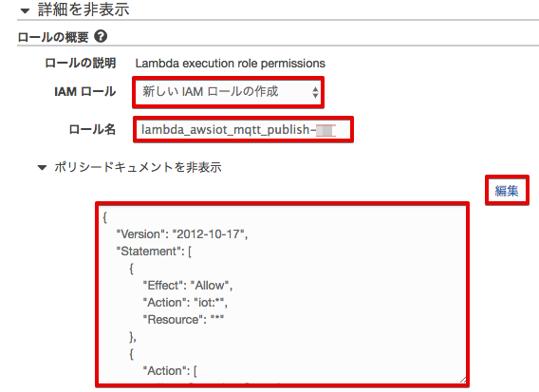Viewport: 539px width, 392px height.
Task: Select the IAM ロール label
Action: point(84,92)
